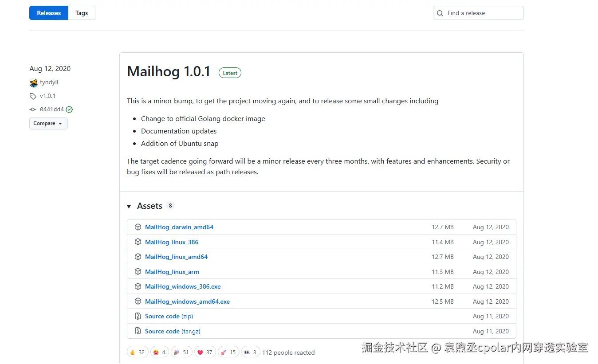Download MailHog_darwin_amd64

tap(179, 227)
